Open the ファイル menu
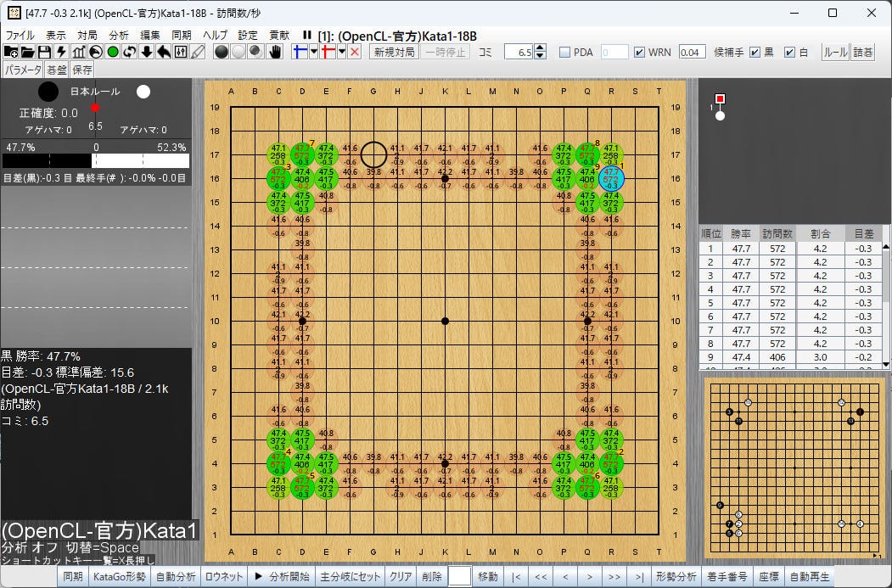 pyautogui.click(x=20, y=36)
